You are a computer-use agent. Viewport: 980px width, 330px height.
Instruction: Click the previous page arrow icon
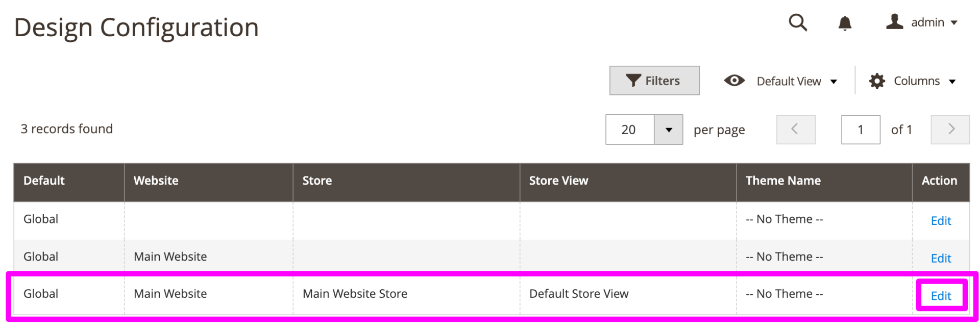[796, 129]
